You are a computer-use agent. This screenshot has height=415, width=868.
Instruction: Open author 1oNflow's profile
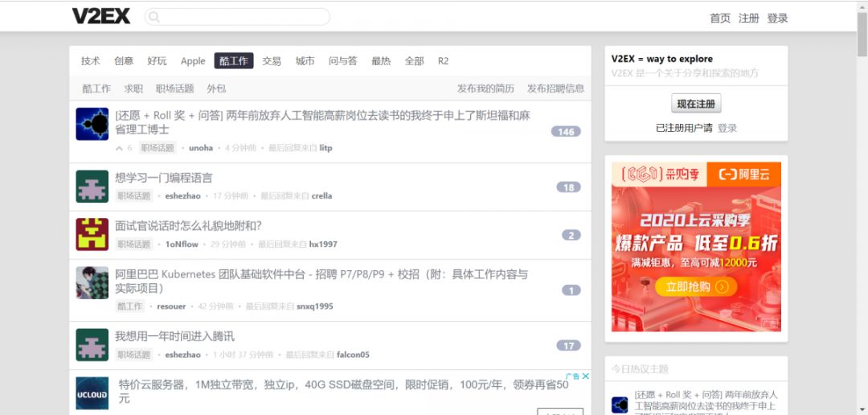click(x=182, y=244)
